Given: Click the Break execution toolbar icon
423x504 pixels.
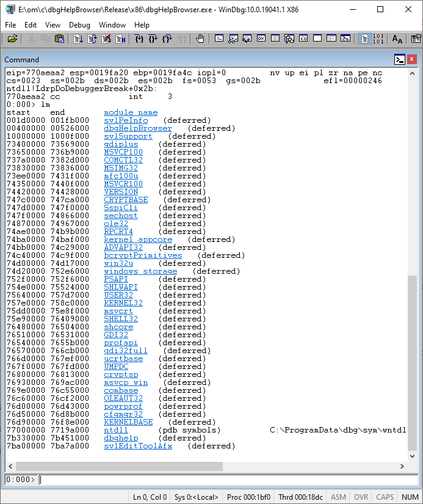Looking at the screenshot, I should coord(120,39).
